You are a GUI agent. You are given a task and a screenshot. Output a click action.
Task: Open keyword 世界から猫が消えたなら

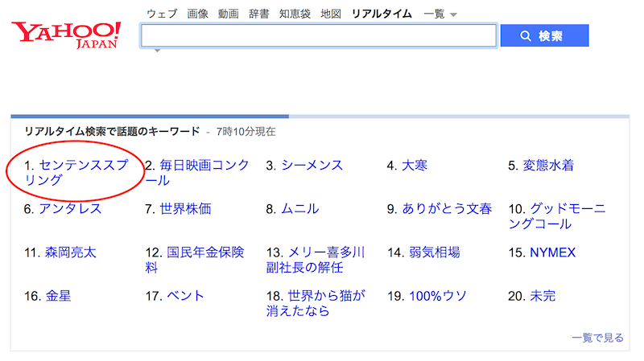click(x=316, y=303)
